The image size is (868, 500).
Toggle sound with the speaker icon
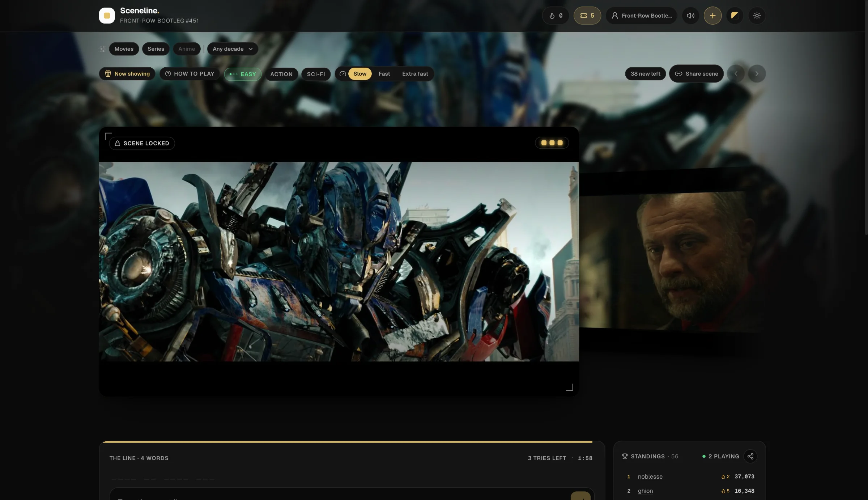point(690,16)
